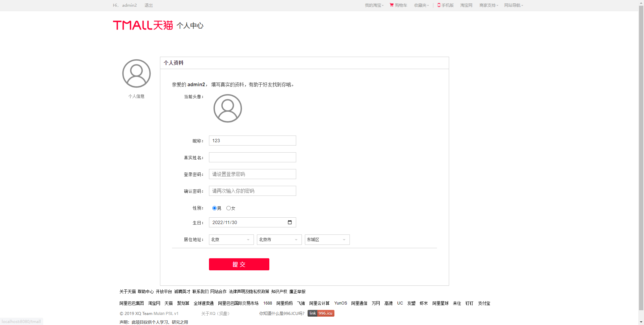The width and height of the screenshot is (644, 325).
Task: Open the 网站合作 footer link
Action: (219, 292)
